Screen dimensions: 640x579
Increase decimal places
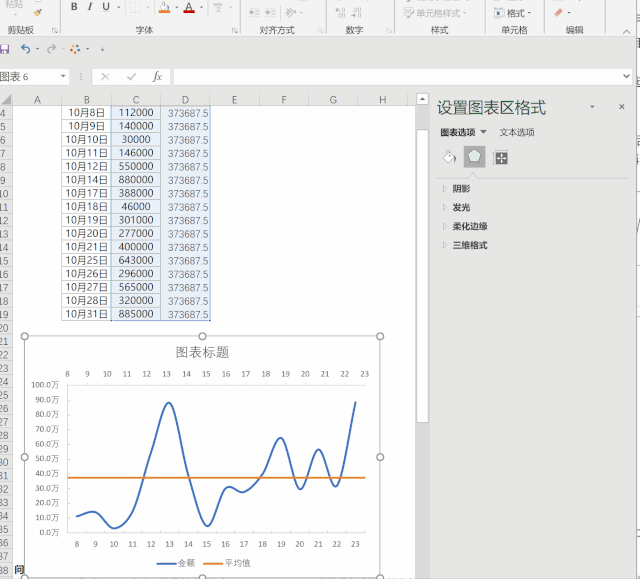tap(340, 13)
